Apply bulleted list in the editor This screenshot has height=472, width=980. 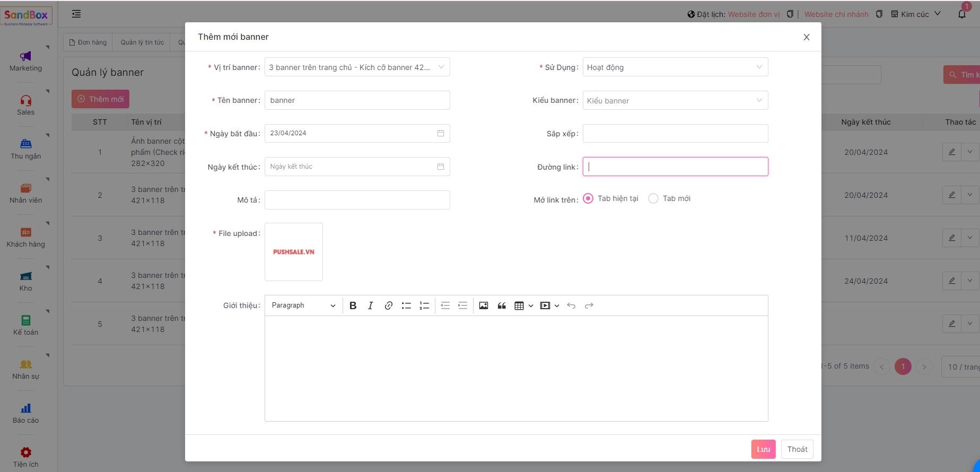pos(406,305)
